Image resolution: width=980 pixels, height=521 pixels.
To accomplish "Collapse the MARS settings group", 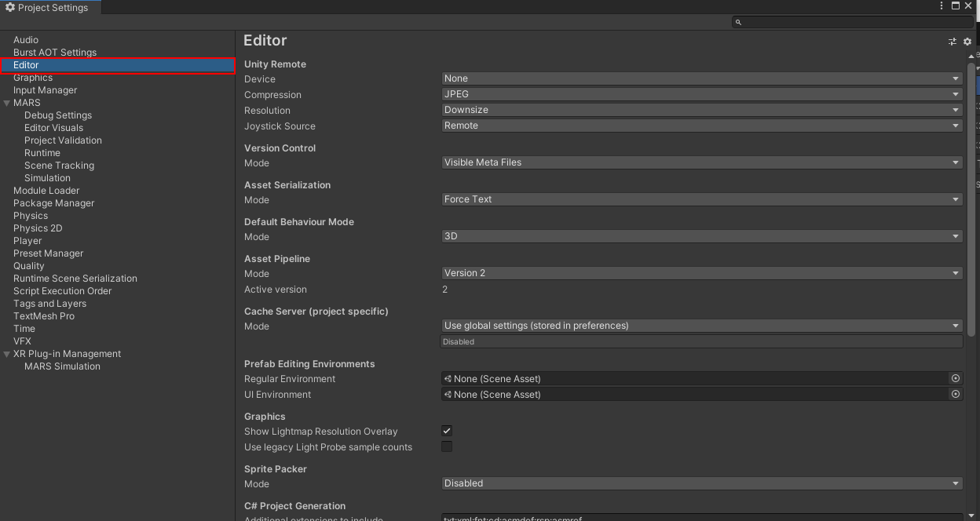I will [x=7, y=103].
